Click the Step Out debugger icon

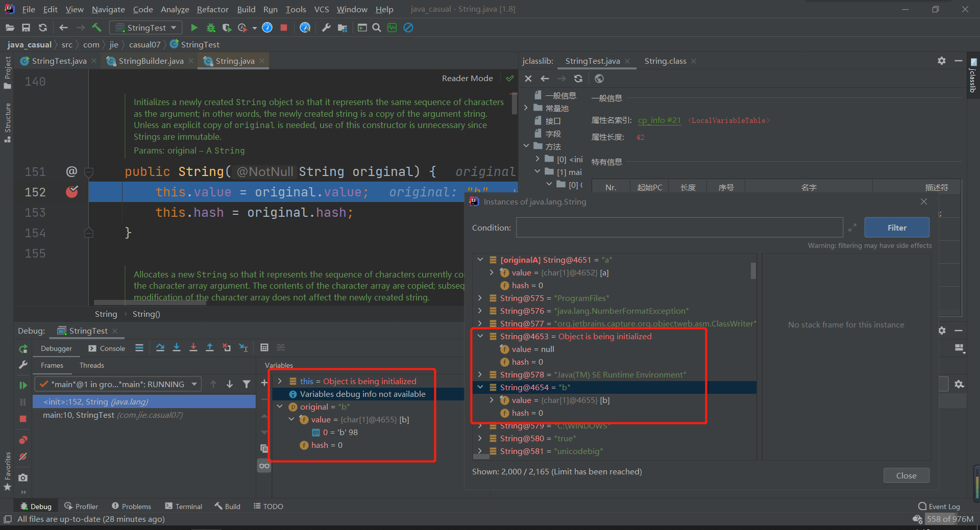click(x=210, y=348)
